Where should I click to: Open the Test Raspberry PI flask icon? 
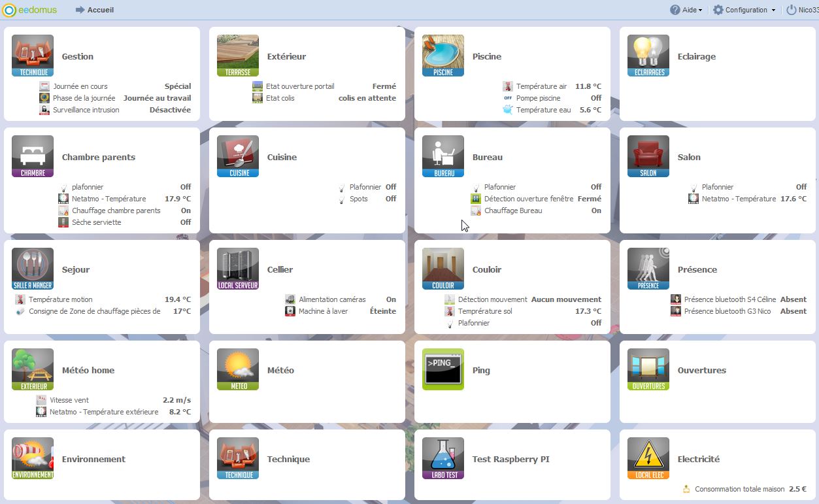pyautogui.click(x=443, y=458)
